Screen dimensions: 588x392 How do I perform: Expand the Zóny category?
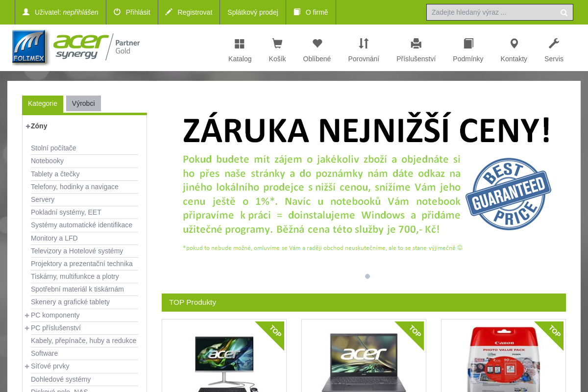click(x=27, y=126)
